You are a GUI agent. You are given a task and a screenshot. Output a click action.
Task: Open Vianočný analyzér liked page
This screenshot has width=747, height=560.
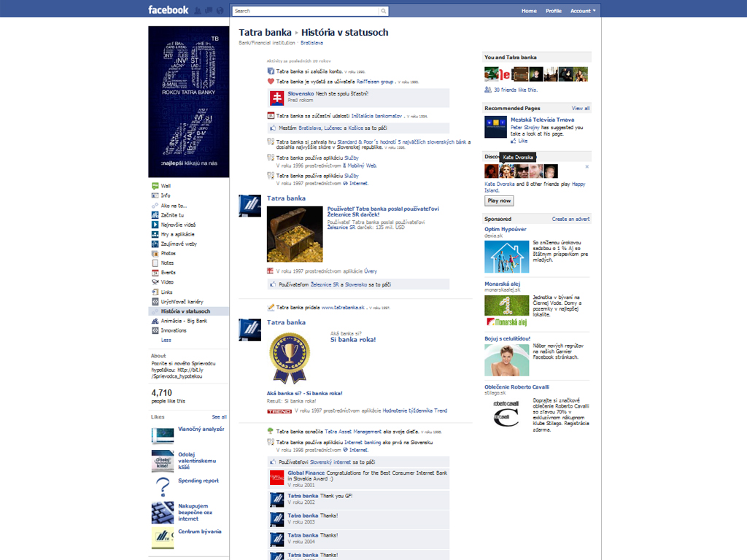(201, 429)
